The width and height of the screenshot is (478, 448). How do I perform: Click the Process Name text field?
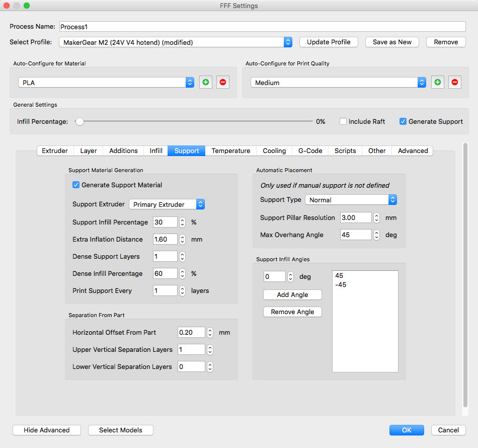[262, 27]
